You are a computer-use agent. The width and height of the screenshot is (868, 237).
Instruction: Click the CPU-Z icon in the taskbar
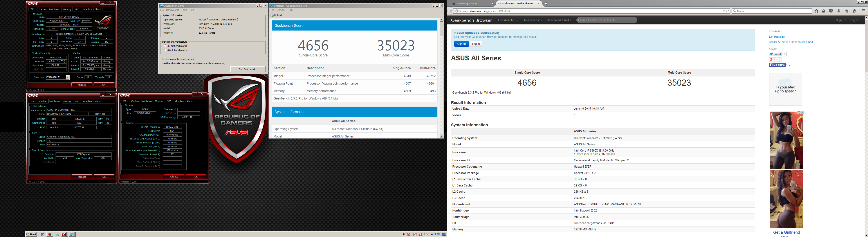click(64, 234)
